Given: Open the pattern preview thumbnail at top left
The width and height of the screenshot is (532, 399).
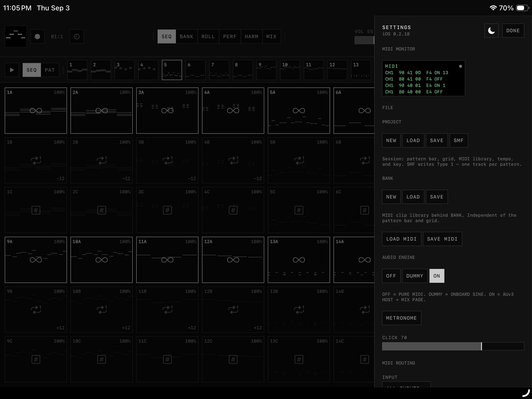Looking at the screenshot, I should [16, 36].
